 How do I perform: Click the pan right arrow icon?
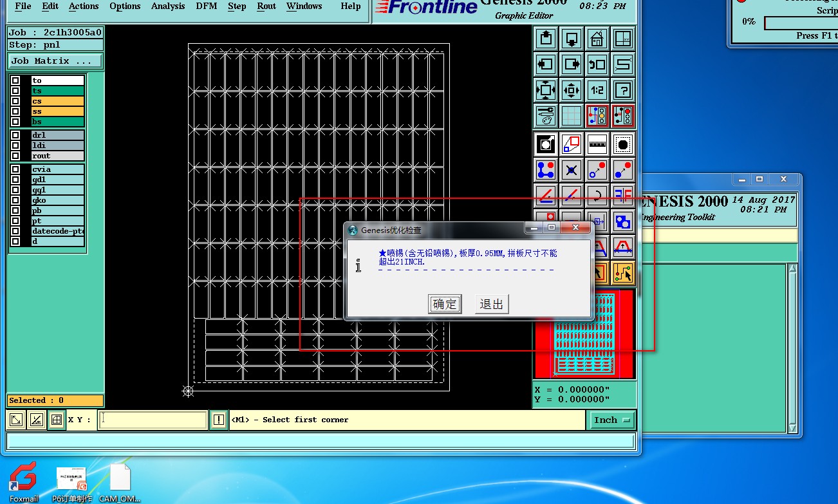tap(572, 64)
